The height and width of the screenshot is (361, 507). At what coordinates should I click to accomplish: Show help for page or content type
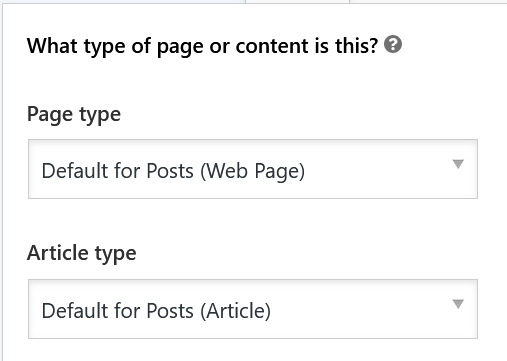pyautogui.click(x=393, y=44)
